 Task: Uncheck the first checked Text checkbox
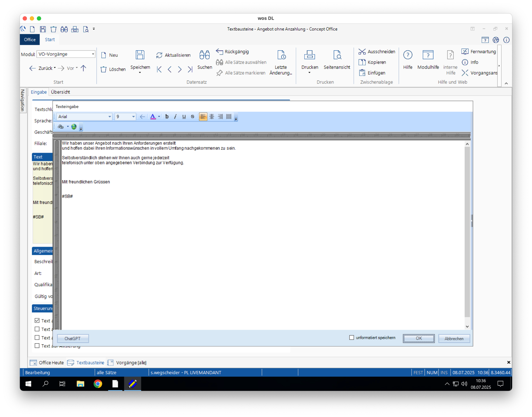(37, 320)
